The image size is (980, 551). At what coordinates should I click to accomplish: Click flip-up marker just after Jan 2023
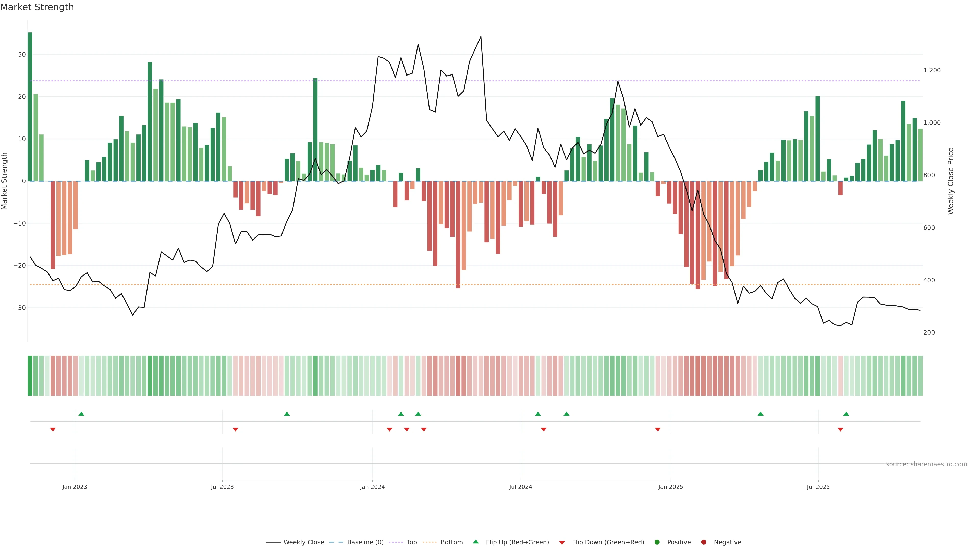81,414
